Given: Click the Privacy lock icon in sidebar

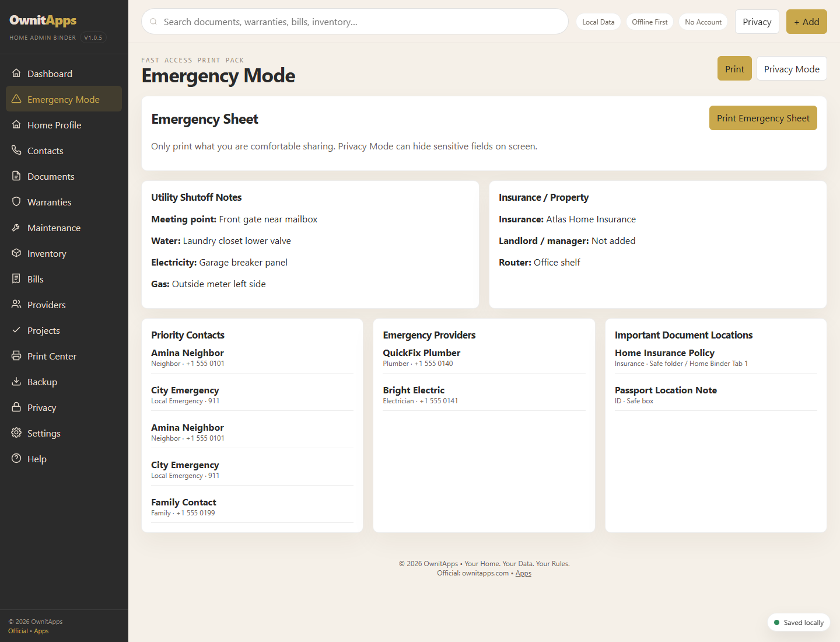Looking at the screenshot, I should pos(16,407).
